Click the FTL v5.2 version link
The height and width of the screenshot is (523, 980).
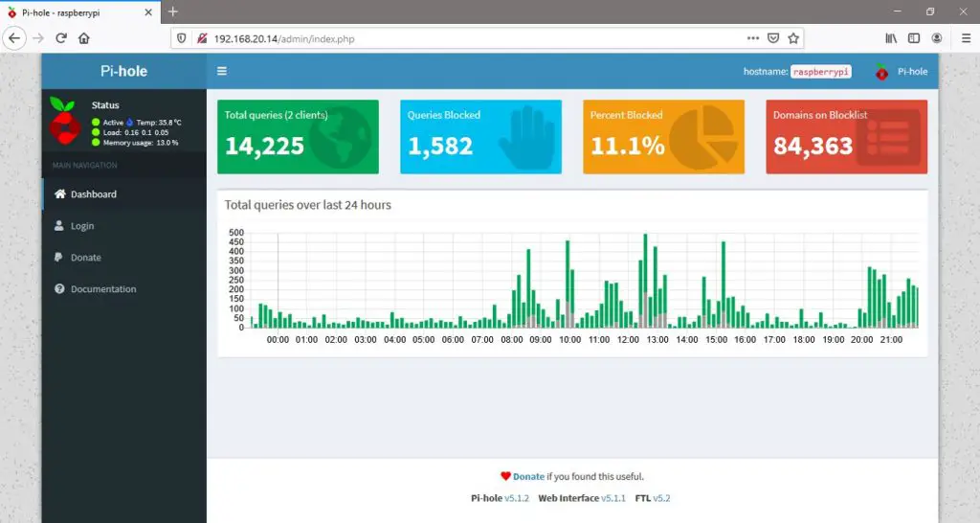click(661, 498)
